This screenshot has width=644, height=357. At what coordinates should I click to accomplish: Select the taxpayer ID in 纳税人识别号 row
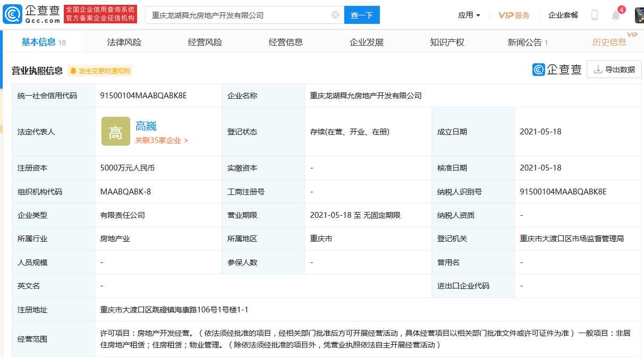tap(563, 191)
